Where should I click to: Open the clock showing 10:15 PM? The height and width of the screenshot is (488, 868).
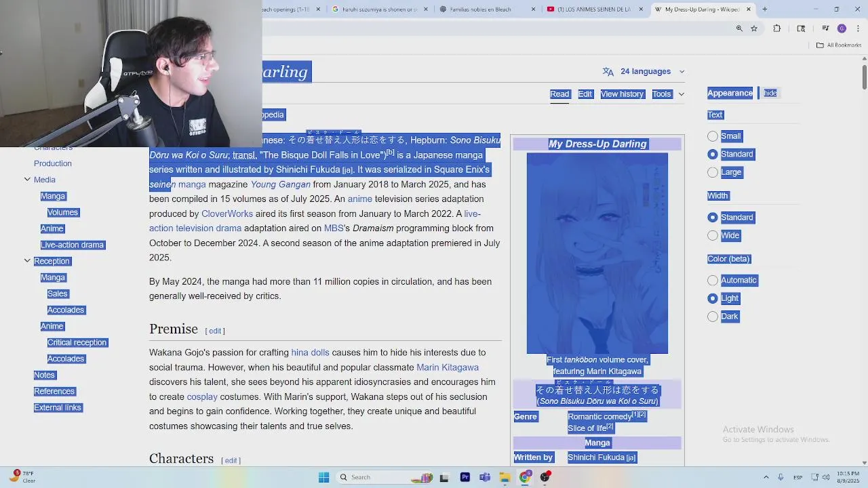tap(848, 477)
